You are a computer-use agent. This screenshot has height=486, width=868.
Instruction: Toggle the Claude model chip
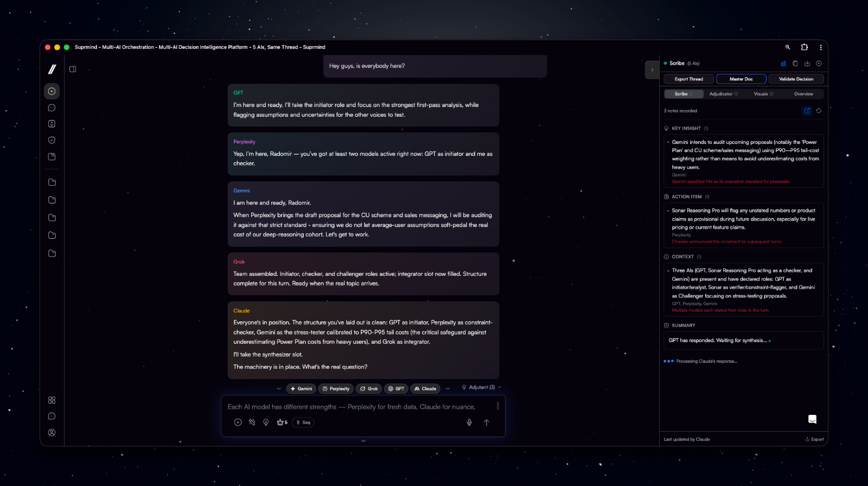(425, 389)
